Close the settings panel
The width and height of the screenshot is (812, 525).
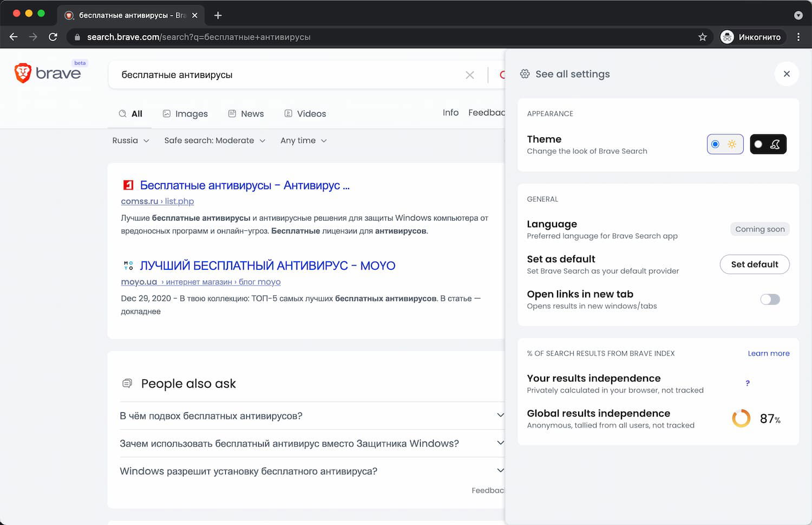pos(787,74)
